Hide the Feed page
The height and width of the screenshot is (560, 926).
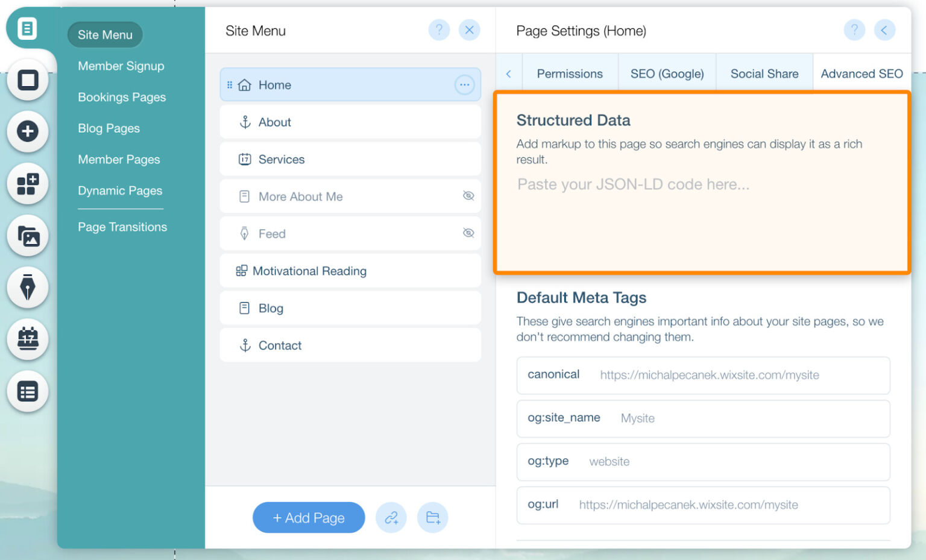click(468, 233)
